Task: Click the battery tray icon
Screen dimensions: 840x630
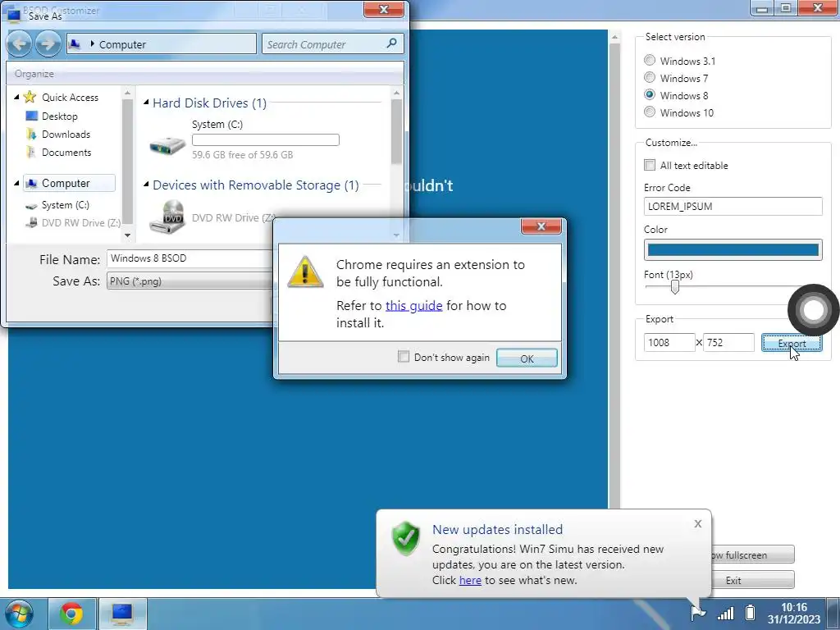Action: pyautogui.click(x=751, y=612)
